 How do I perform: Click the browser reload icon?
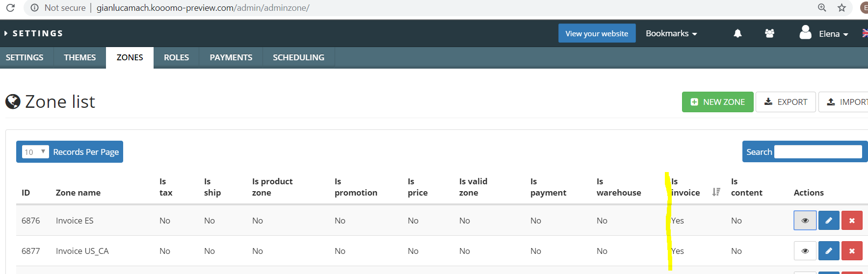10,8
